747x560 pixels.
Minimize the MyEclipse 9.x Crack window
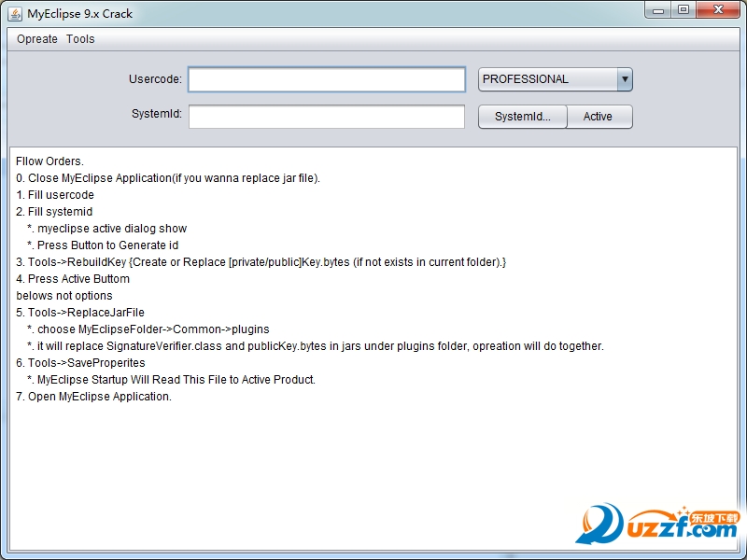point(659,10)
